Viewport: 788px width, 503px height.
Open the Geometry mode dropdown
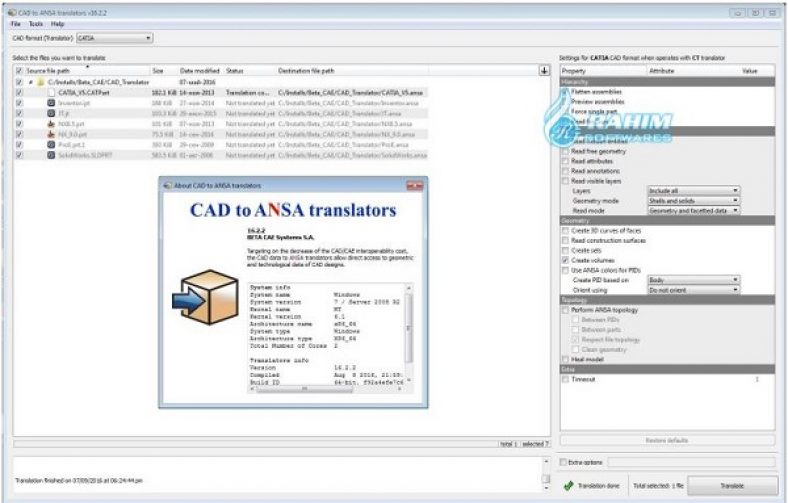(693, 201)
